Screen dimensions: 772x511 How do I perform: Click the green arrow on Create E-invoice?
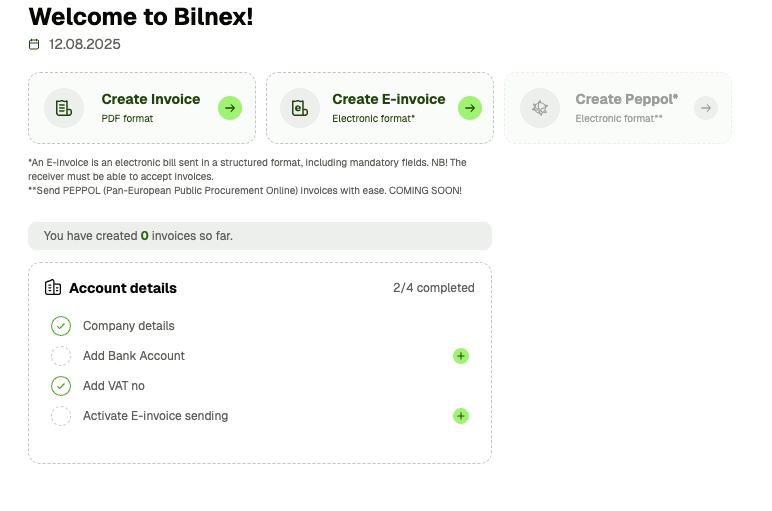pyautogui.click(x=470, y=108)
